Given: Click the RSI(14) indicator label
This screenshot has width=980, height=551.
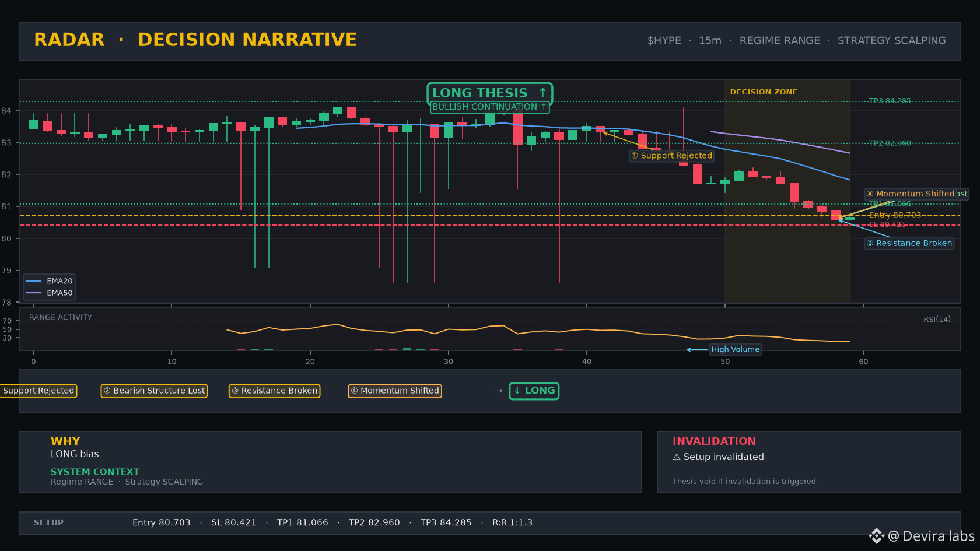Looking at the screenshot, I should [937, 320].
